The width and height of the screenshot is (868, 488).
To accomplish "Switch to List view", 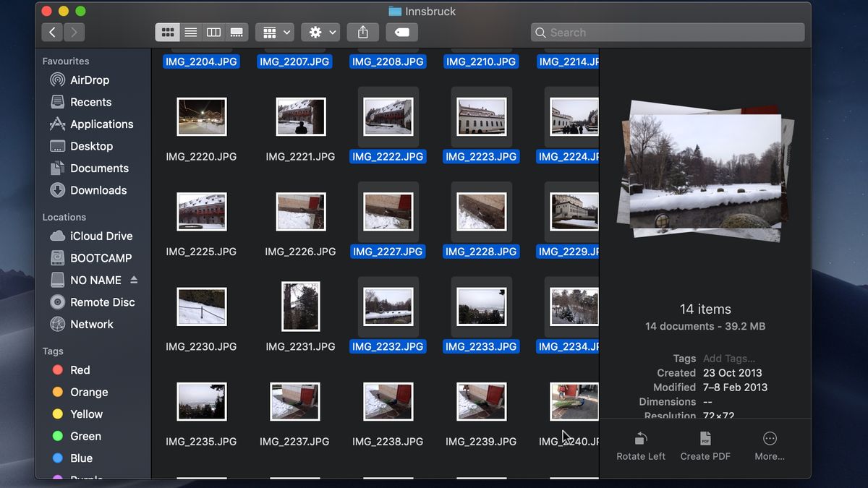I will tap(190, 32).
